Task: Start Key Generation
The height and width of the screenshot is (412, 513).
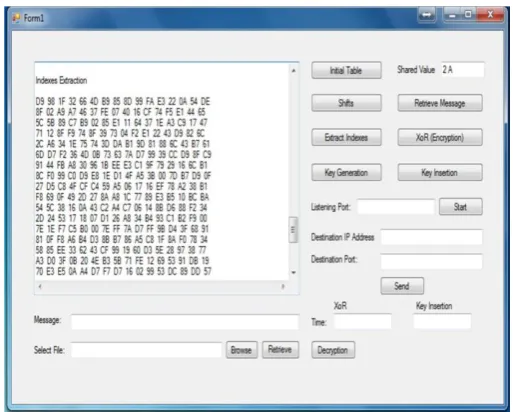Action: tap(346, 172)
